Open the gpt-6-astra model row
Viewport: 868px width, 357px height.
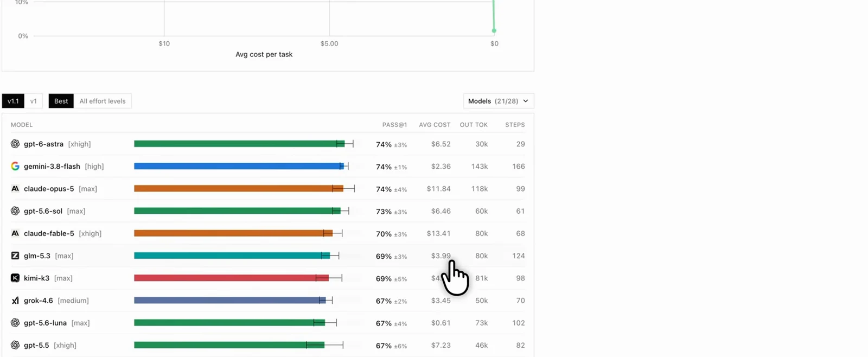[x=268, y=144]
